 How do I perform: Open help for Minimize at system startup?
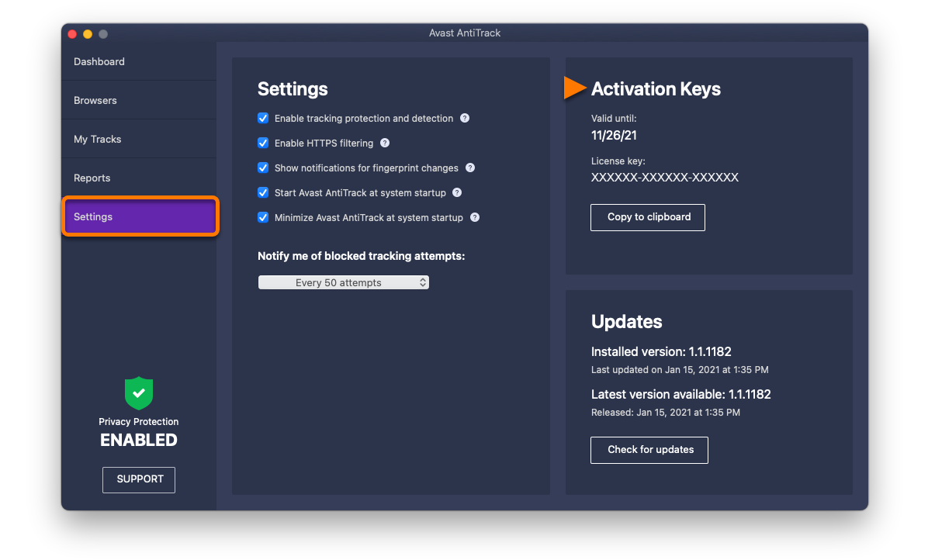point(475,218)
